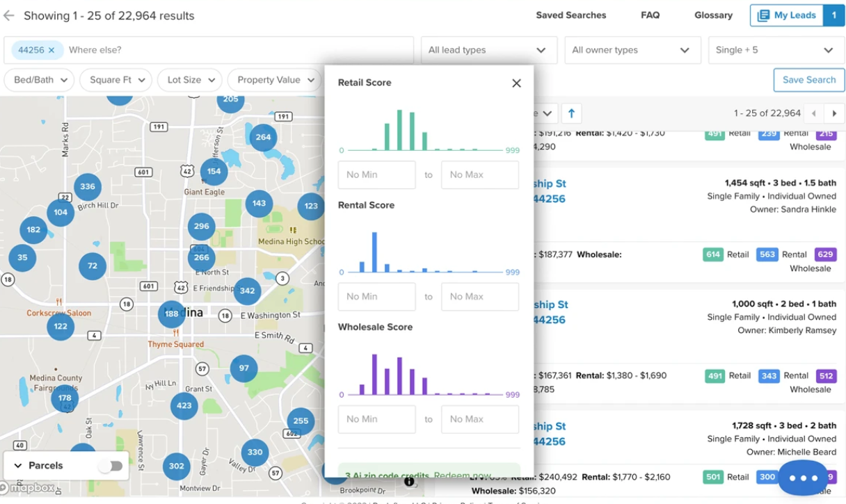Image resolution: width=846 pixels, height=504 pixels.
Task: Close the score filter popup
Action: pyautogui.click(x=516, y=83)
